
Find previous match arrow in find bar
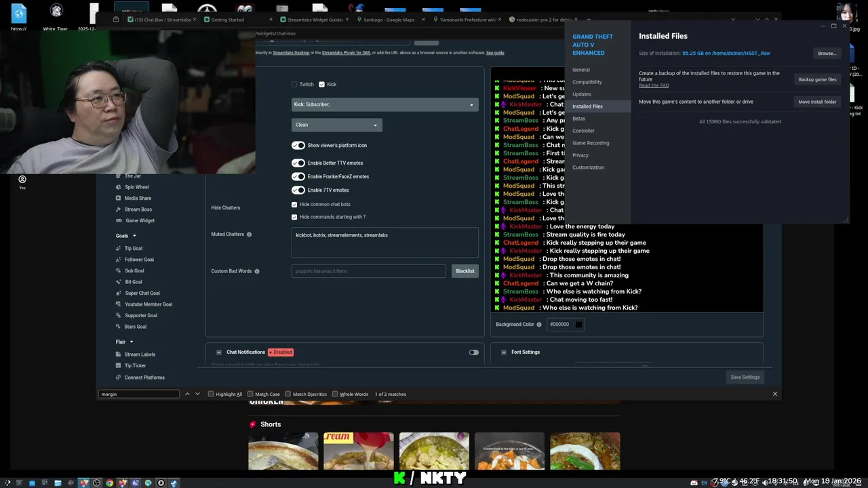click(187, 394)
